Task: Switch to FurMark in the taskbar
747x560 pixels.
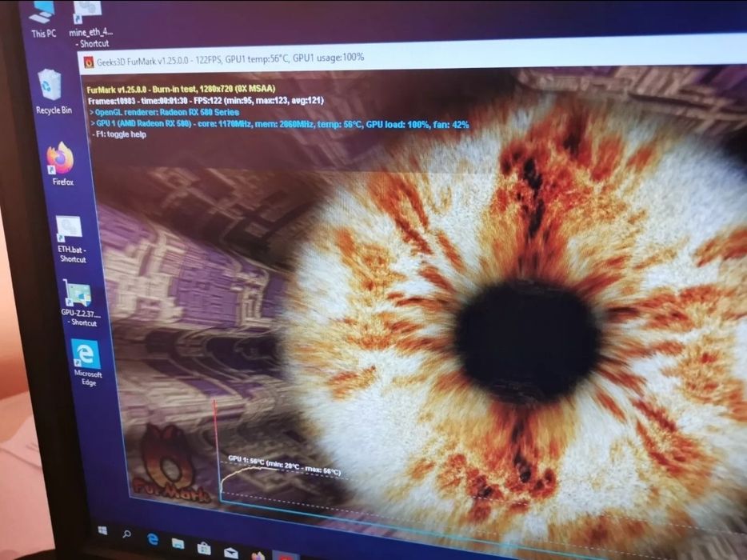Action: [286, 557]
